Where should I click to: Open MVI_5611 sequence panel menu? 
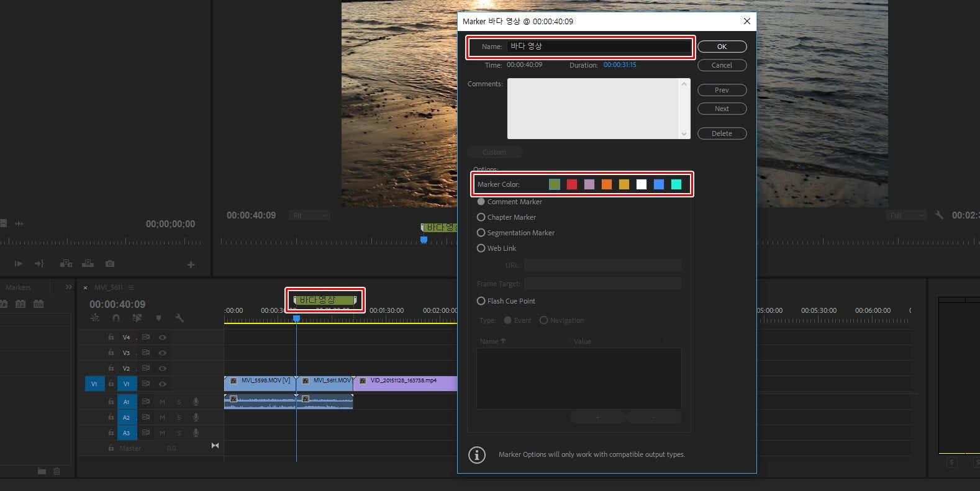click(131, 288)
